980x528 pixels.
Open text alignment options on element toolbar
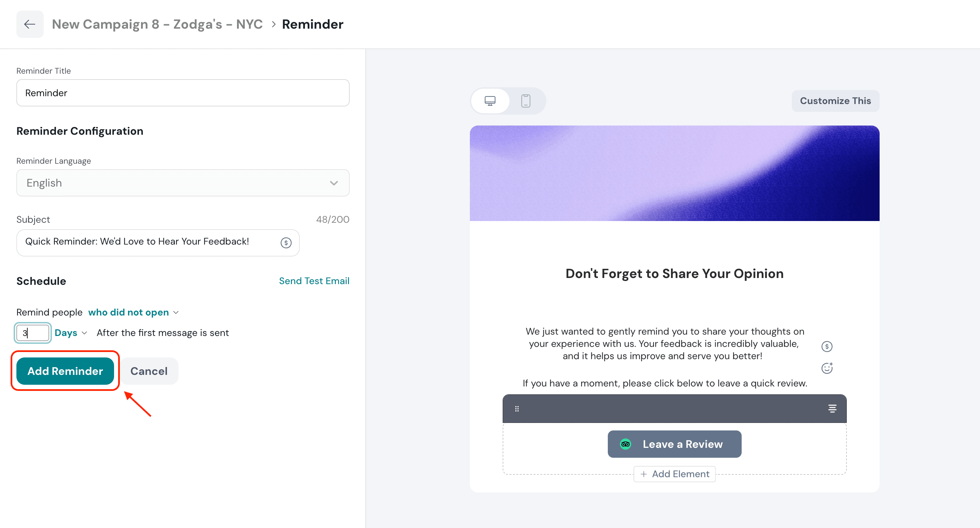(x=832, y=409)
